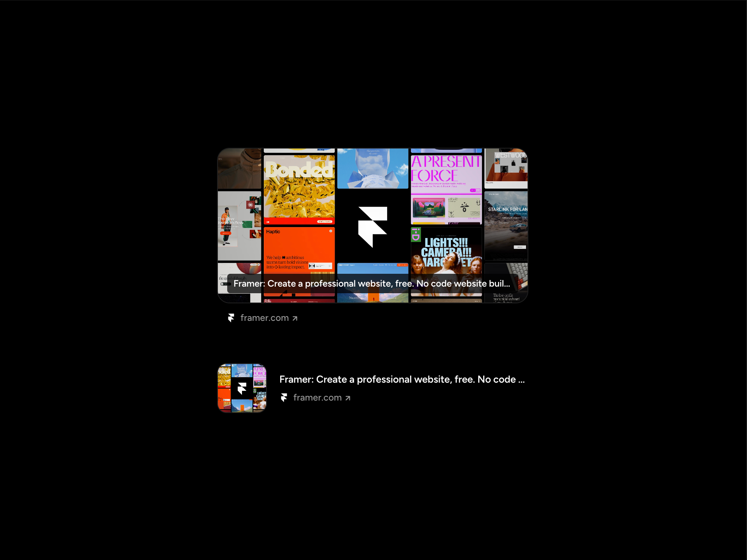The image size is (747, 560).
Task: Click the blue sky sculpture tile
Action: coord(372,169)
